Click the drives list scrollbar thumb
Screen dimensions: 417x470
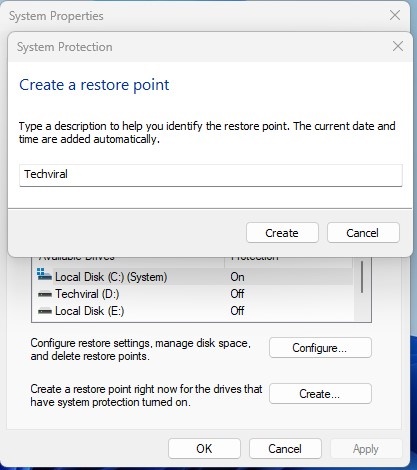tap(362, 277)
